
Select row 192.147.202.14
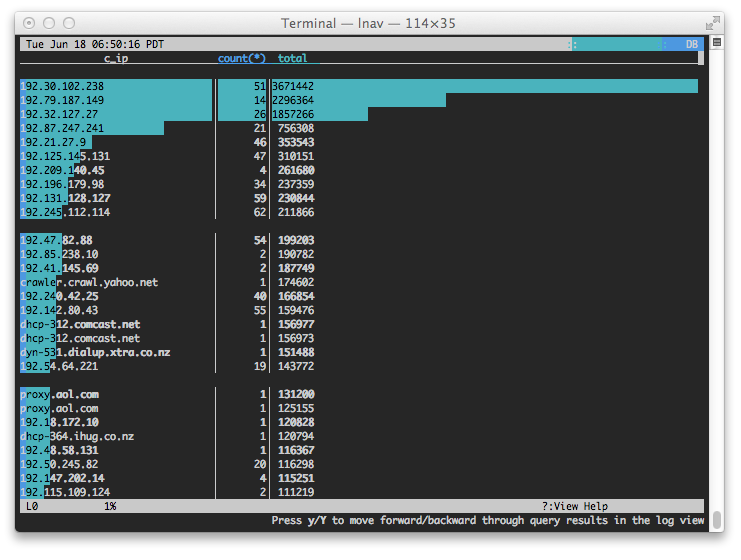pyautogui.click(x=359, y=478)
